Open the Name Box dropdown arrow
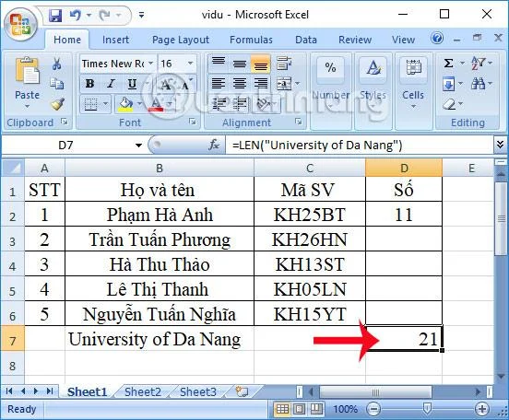Screen dimensions: 509x420 click(x=138, y=145)
